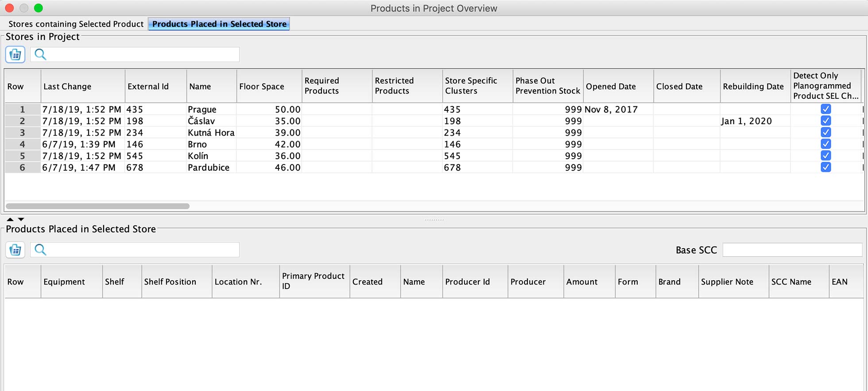
Task: Click the green maximize window button
Action: point(39,8)
